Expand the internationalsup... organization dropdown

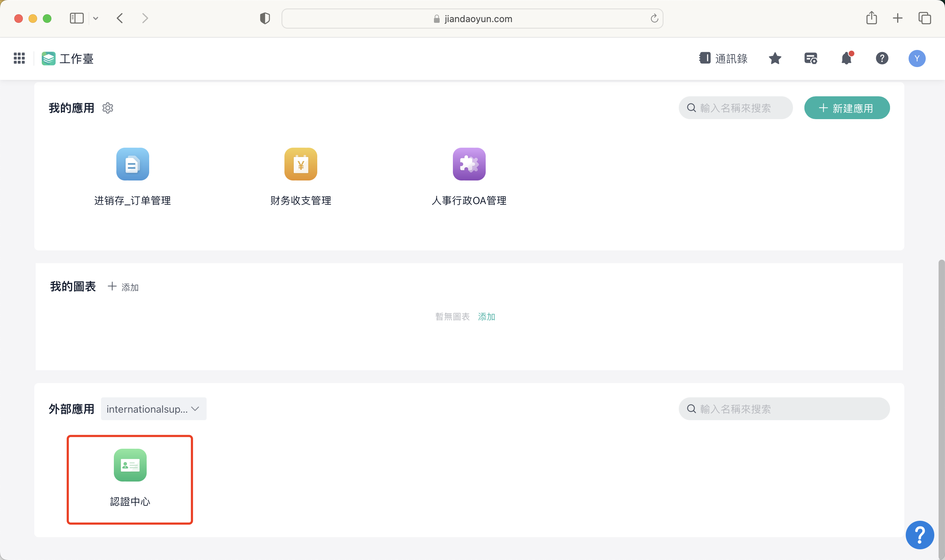point(153,409)
